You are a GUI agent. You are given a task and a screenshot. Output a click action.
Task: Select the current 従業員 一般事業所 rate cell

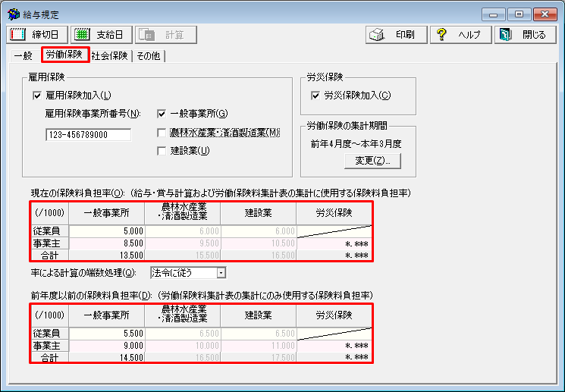[x=106, y=232]
